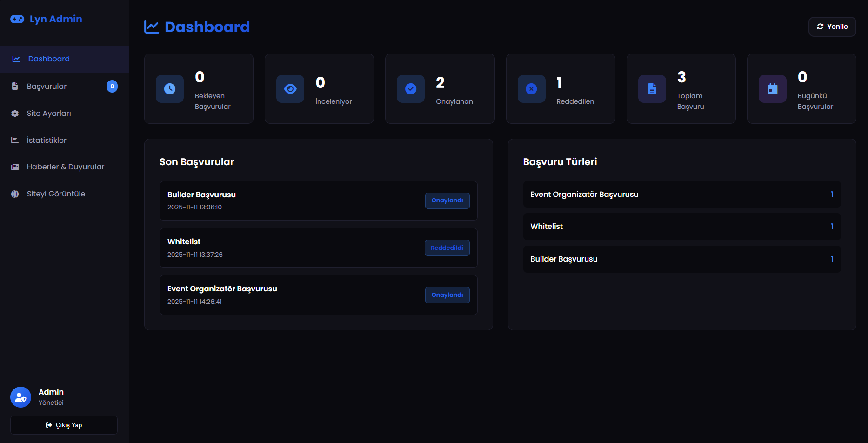Select Haberler & Duyurular menu item
This screenshot has height=443, width=868.
coord(65,167)
